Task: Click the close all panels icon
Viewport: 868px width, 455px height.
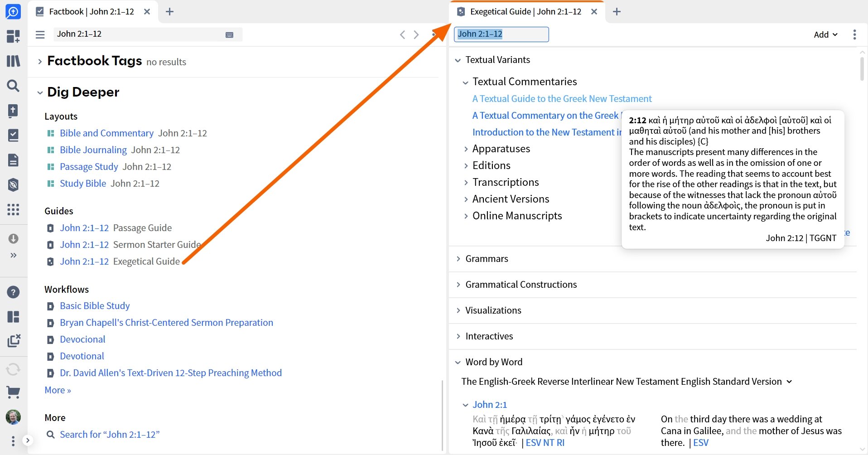Action: pyautogui.click(x=14, y=341)
